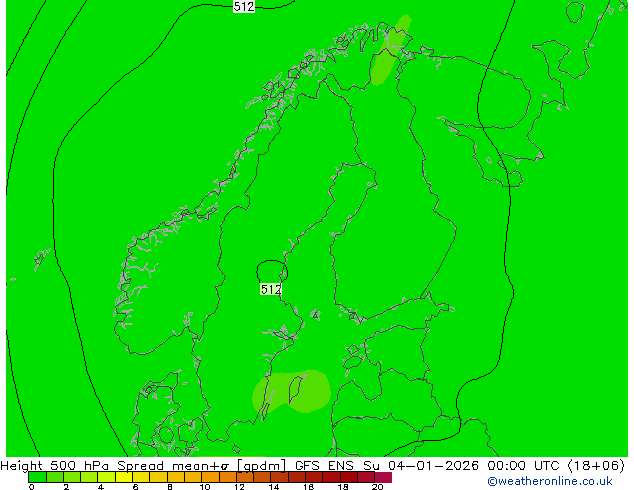Click the legend number 14
This screenshot has height=490, width=634.
click(274, 487)
